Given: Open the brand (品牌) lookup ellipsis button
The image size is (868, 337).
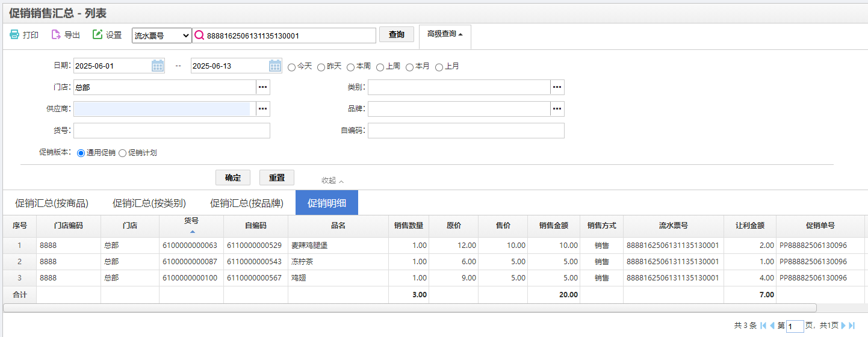Looking at the screenshot, I should (557, 109).
